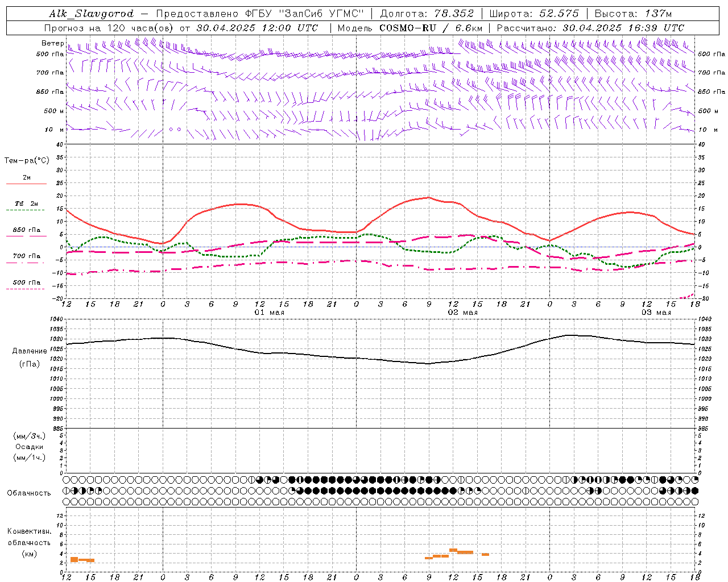Click the Долгота: 78.352 value
This screenshot has height=582, width=728.
point(427,14)
